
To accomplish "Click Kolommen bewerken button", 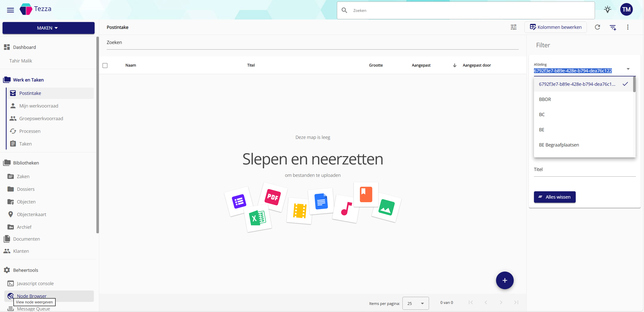I will pyautogui.click(x=555, y=27).
